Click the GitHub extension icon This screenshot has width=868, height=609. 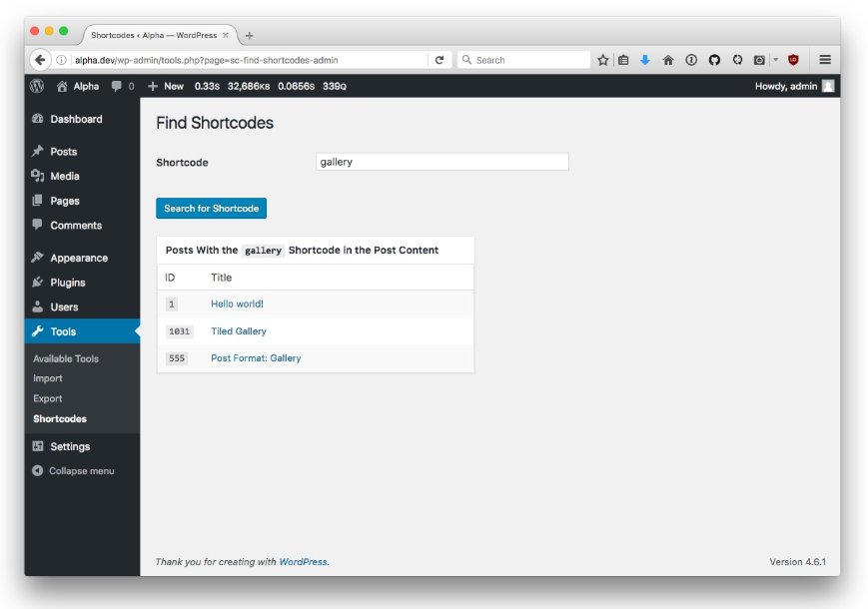click(714, 60)
